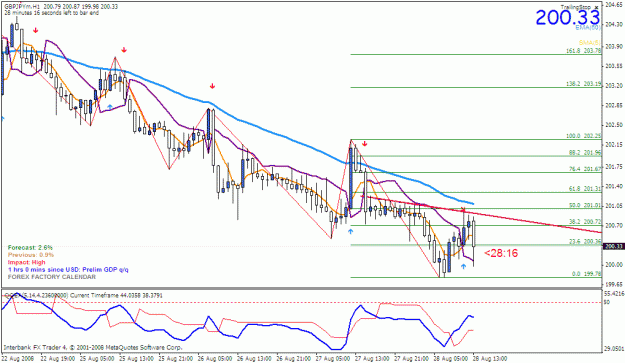Click the red x marker on the trendline
The height and width of the screenshot is (363, 625).
point(463,209)
